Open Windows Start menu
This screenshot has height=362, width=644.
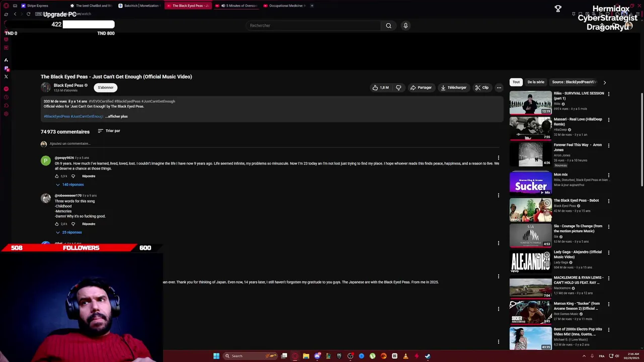216,356
